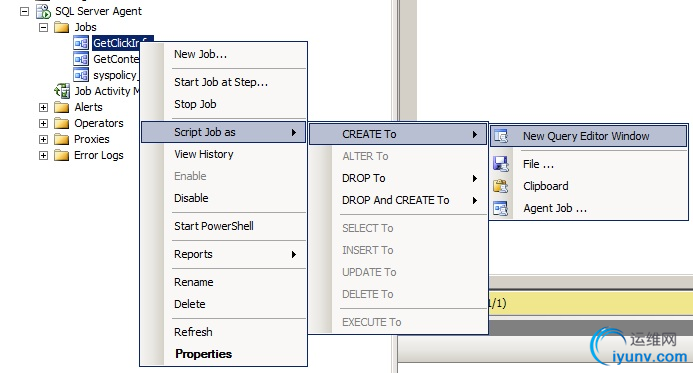Click the syspolicy job icon
This screenshot has height=373, width=693.
[x=81, y=75]
